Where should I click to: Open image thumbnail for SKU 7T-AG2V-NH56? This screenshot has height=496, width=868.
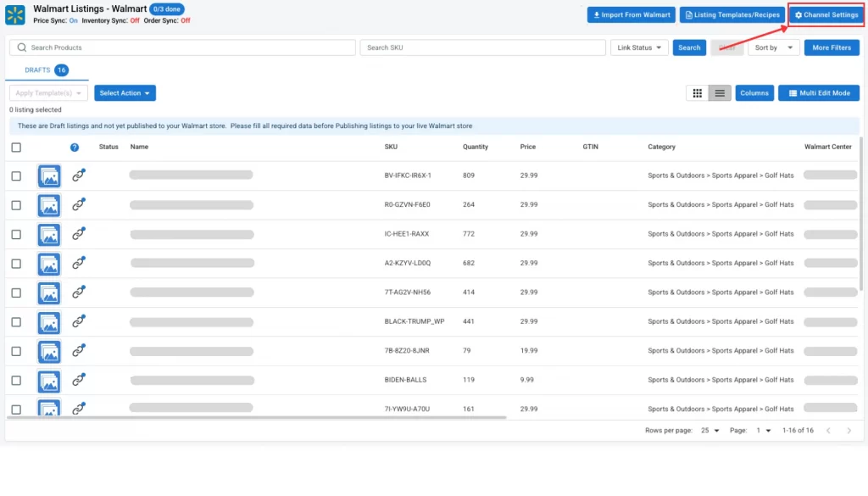point(49,293)
